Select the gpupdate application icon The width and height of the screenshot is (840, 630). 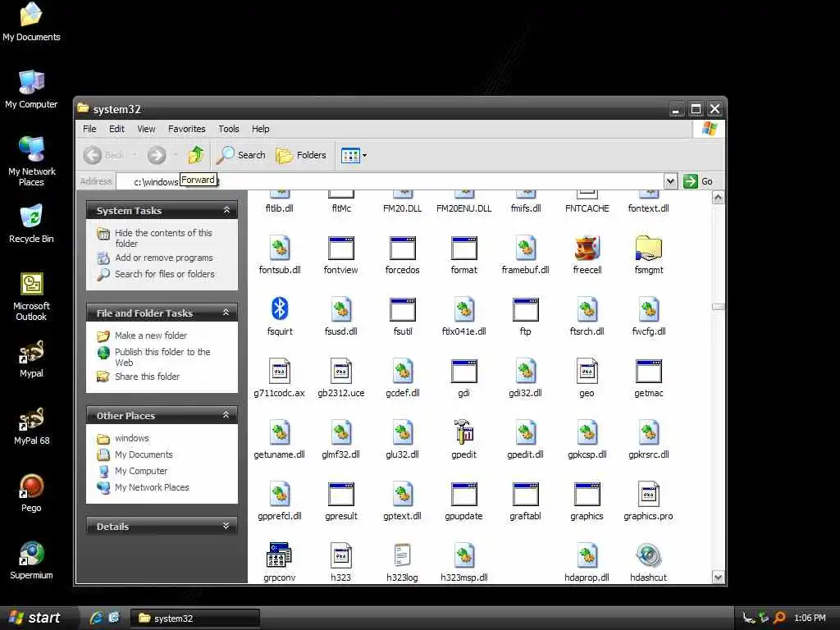tap(464, 495)
